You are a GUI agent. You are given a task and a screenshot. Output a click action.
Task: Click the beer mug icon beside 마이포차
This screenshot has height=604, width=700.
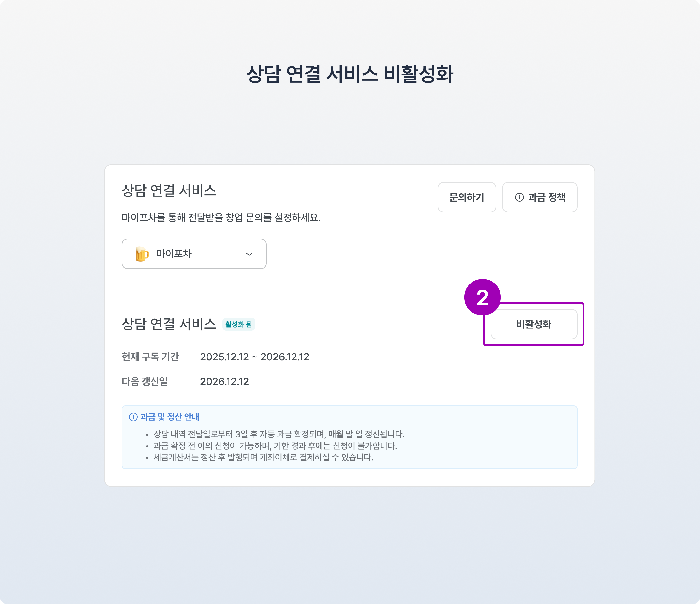(142, 254)
